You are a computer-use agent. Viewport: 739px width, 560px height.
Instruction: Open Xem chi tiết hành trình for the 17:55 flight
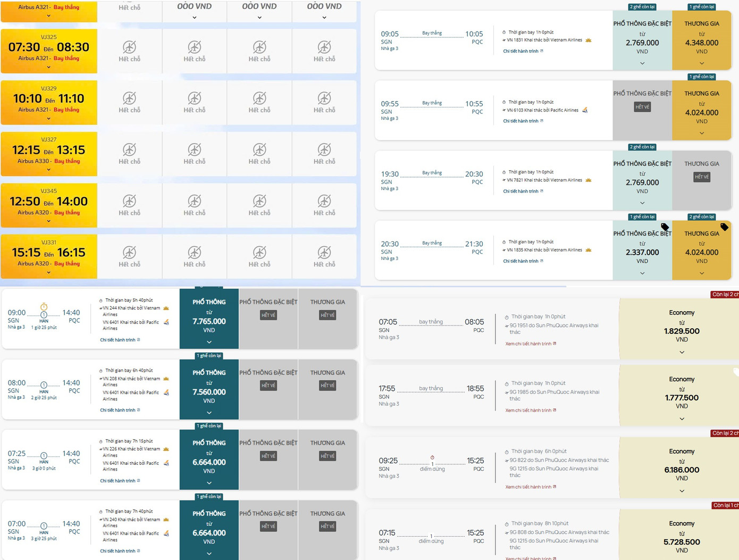click(x=530, y=411)
